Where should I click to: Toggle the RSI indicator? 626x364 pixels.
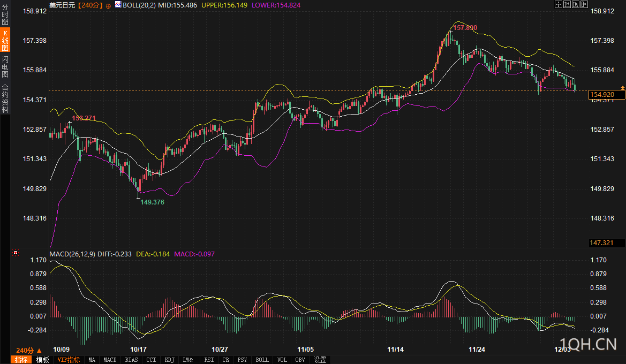[x=209, y=360]
